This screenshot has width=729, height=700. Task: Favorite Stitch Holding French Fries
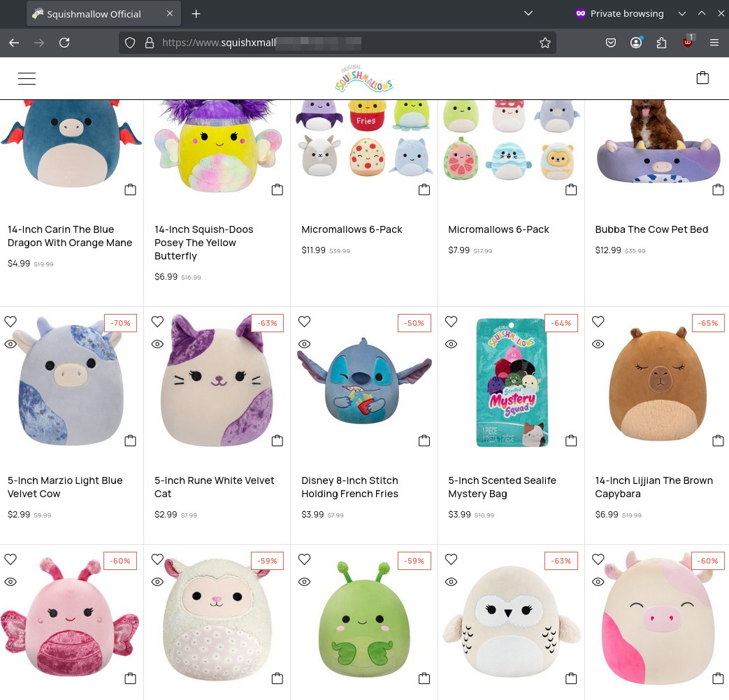(304, 322)
